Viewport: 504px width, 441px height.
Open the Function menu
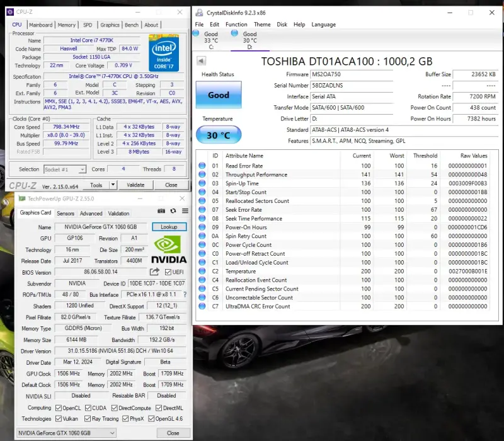click(236, 25)
